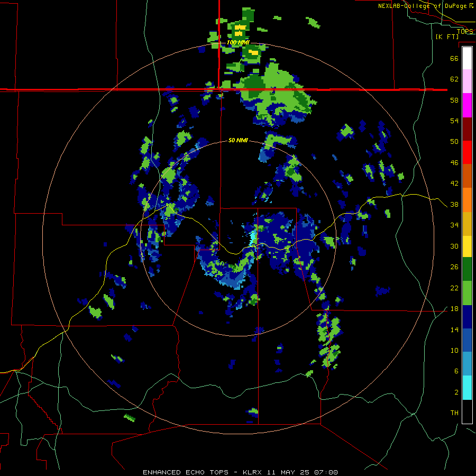476x476 pixels.
Task: Click the white swatch atop the legend
Action: click(467, 58)
